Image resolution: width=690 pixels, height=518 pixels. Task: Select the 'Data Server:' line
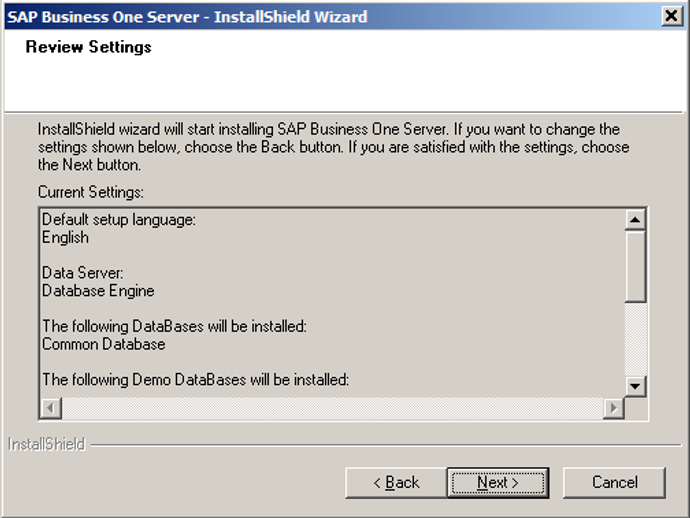(x=83, y=273)
